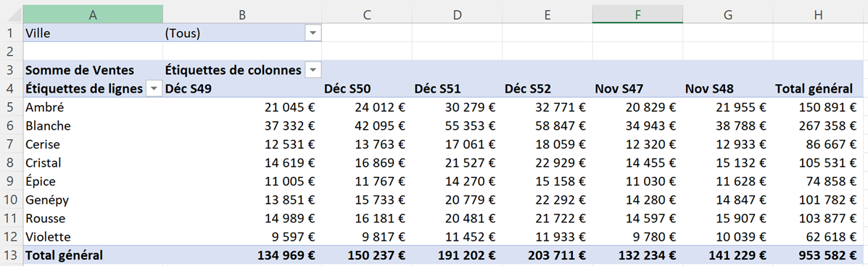
Task: Open the Étiquettes de lignes filter arrow
Action: [x=153, y=88]
